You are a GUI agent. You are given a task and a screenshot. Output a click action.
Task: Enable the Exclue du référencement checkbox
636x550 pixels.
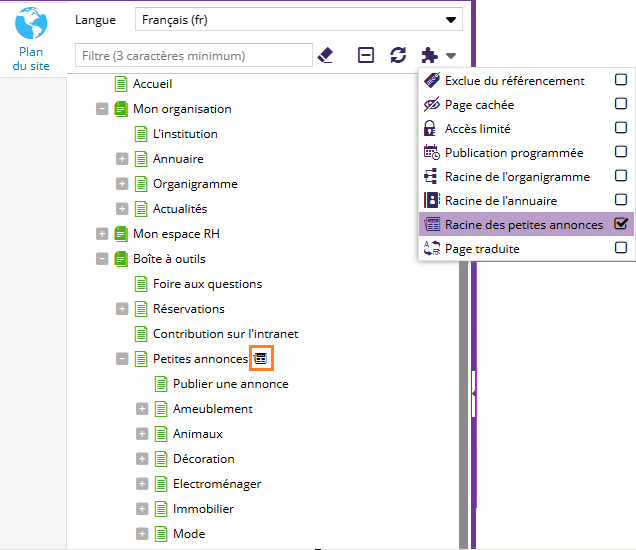click(x=621, y=81)
